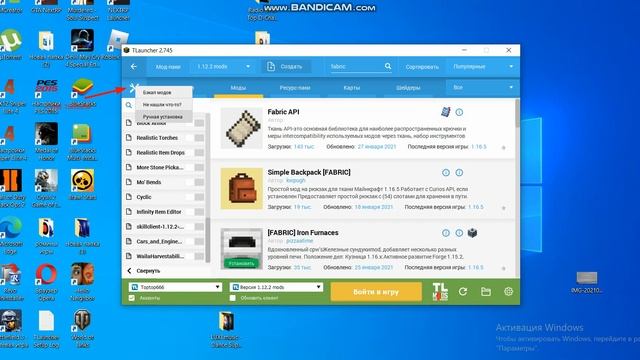
Task: Open the Популярные sort dropdown
Action: (x=483, y=67)
